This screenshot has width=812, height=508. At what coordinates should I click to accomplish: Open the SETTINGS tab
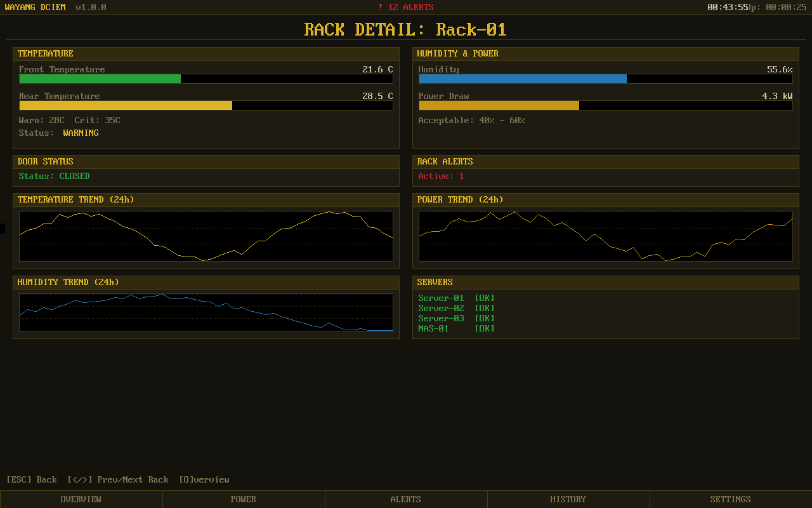(731, 499)
